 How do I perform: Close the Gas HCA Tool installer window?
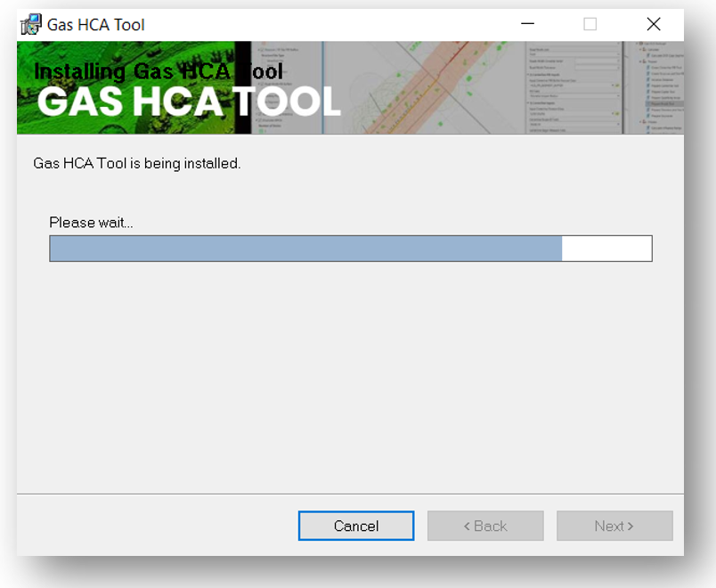(654, 24)
